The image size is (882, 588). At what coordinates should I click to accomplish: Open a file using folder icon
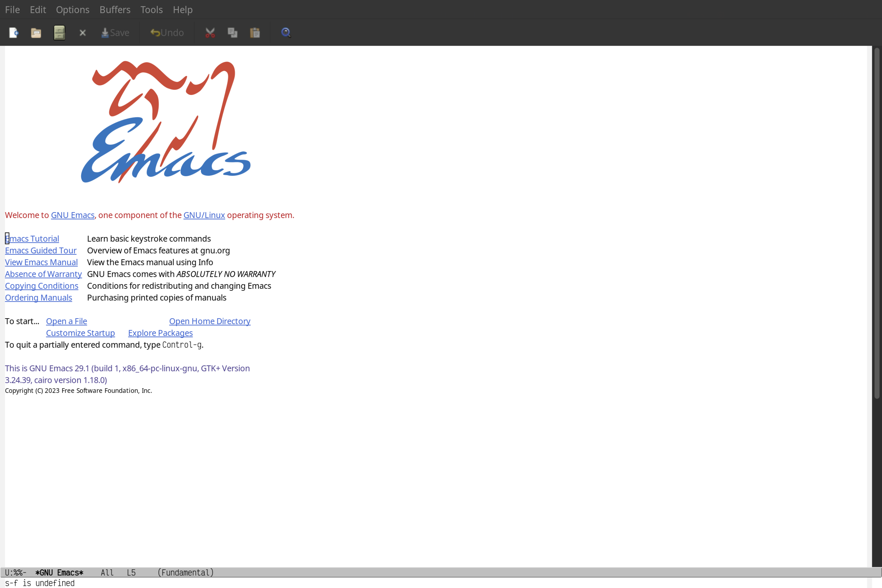click(x=36, y=32)
